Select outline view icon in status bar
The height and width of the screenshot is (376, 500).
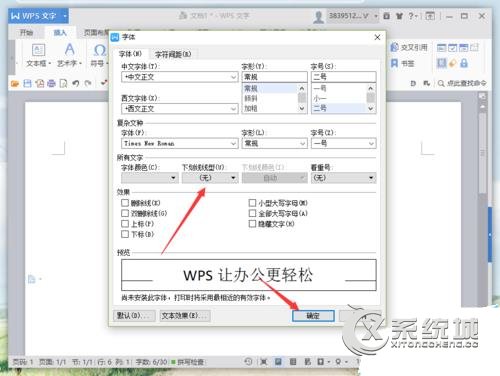click(293, 362)
